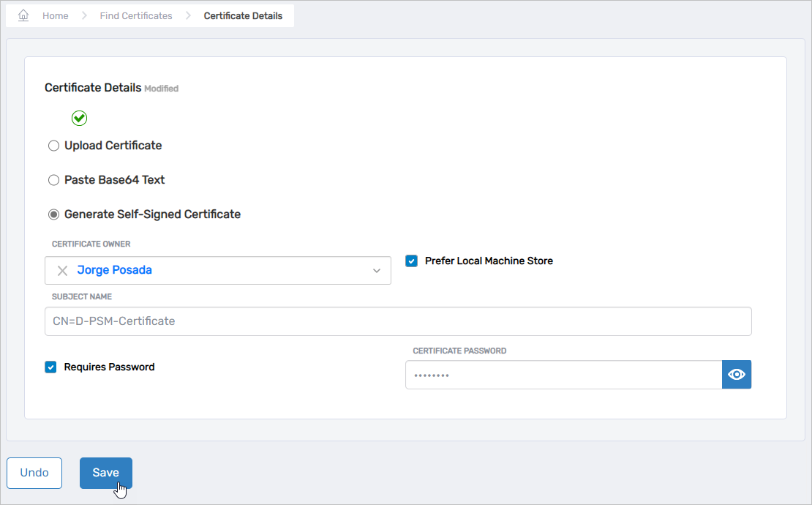The height and width of the screenshot is (505, 812).
Task: Click the Subject Name input field
Action: click(x=398, y=321)
